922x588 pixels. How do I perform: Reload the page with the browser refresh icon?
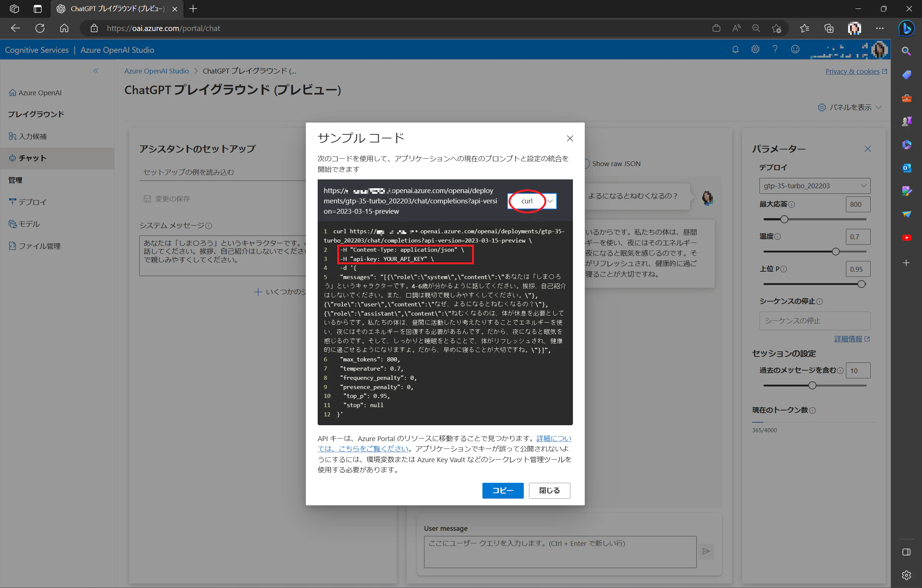pos(40,28)
